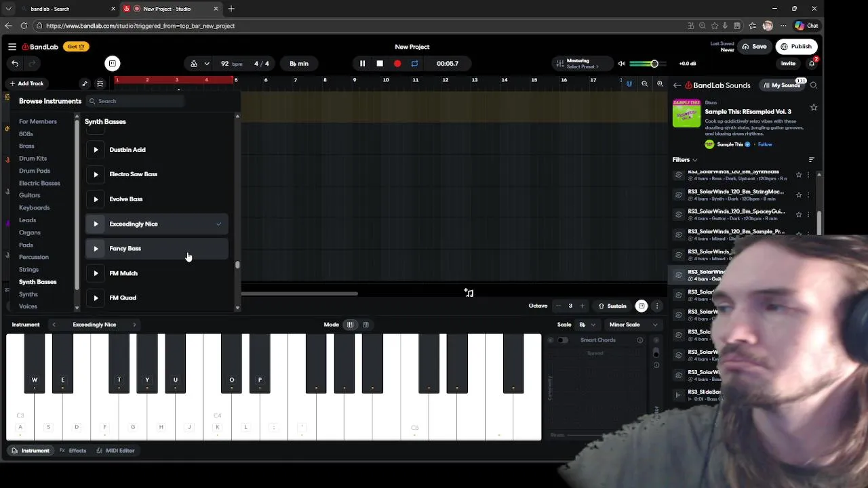
Task: Select piano keyboard mode
Action: (x=350, y=325)
